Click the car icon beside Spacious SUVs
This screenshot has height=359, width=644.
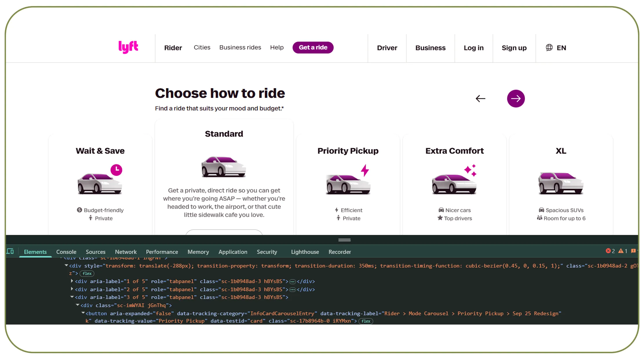click(x=541, y=210)
